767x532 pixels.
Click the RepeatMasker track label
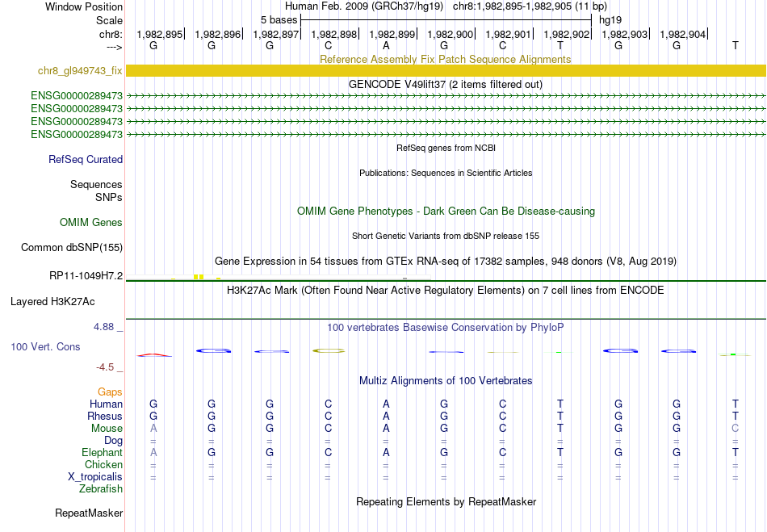point(89,513)
